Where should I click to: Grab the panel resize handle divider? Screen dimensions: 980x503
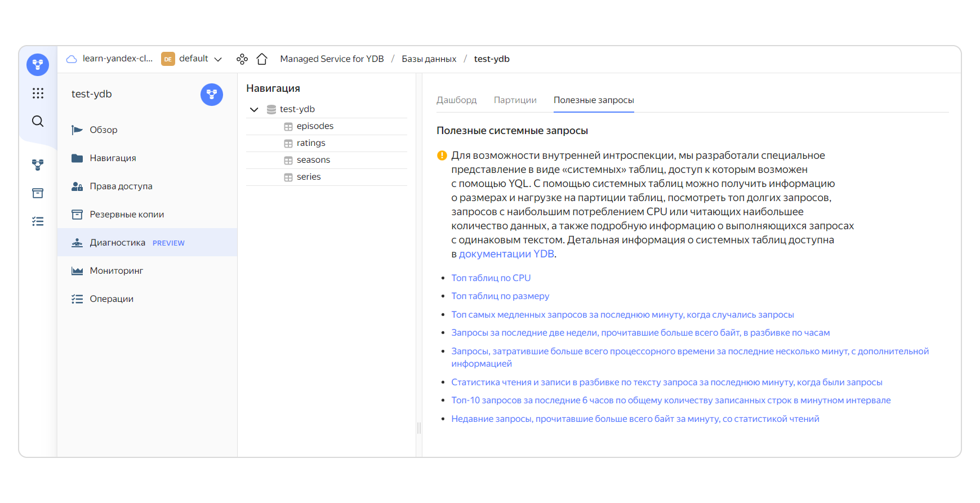419,428
